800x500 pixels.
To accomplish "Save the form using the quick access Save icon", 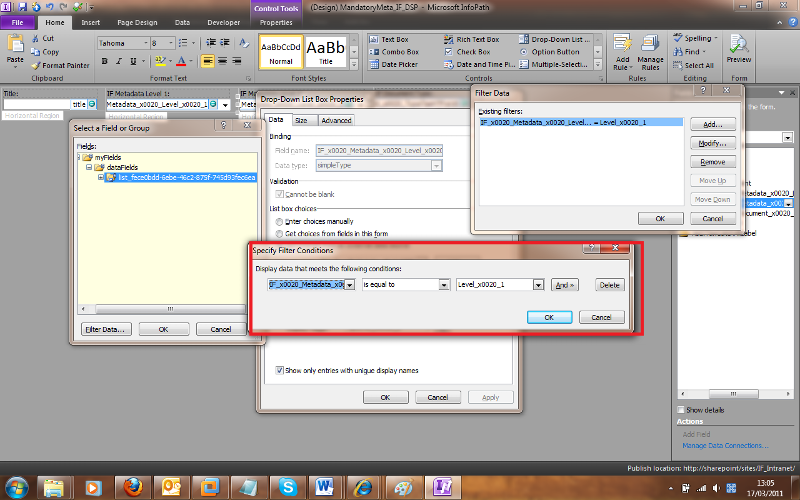I will pos(22,7).
